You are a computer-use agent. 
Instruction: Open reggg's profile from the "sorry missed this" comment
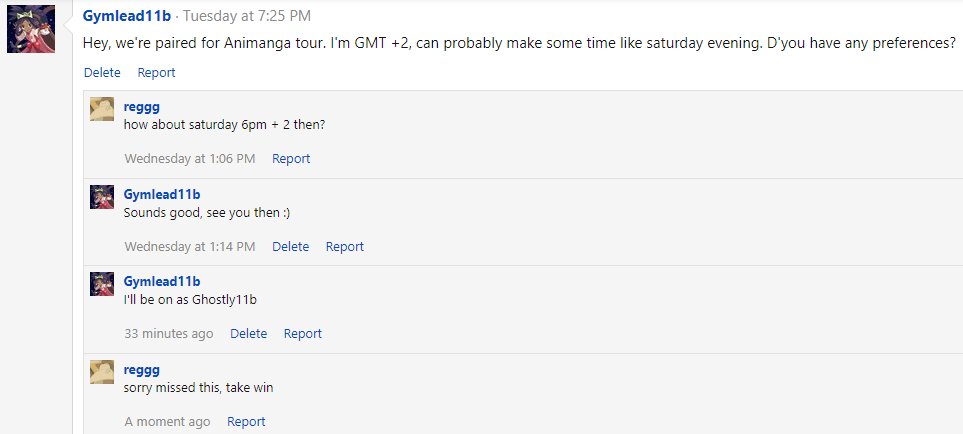pyautogui.click(x=142, y=369)
